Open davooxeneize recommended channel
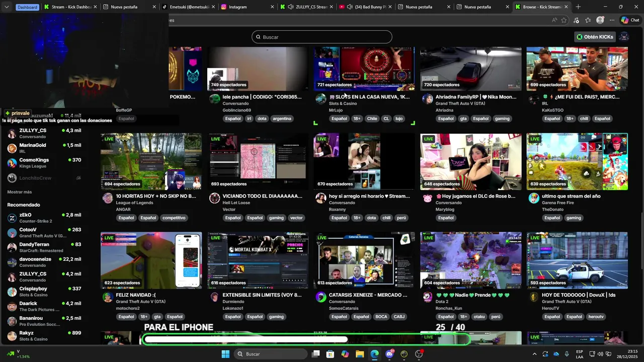644x362 pixels. click(44, 262)
